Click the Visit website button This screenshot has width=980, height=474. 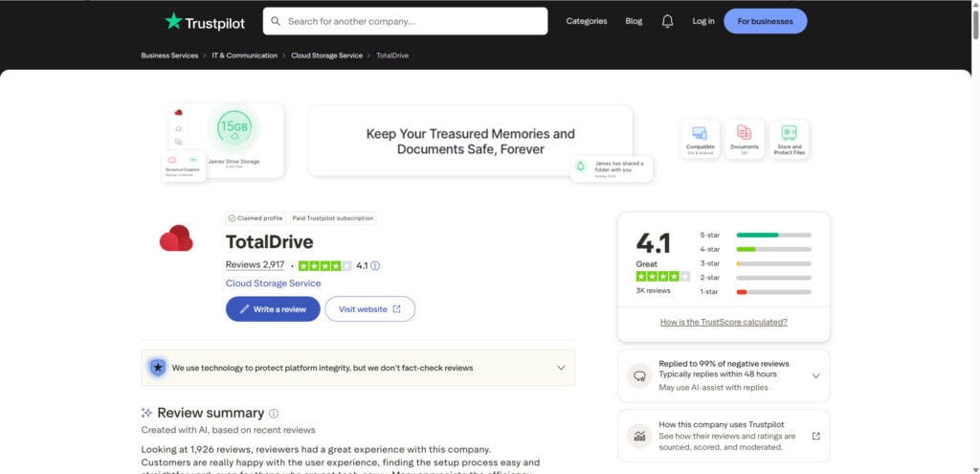[370, 309]
